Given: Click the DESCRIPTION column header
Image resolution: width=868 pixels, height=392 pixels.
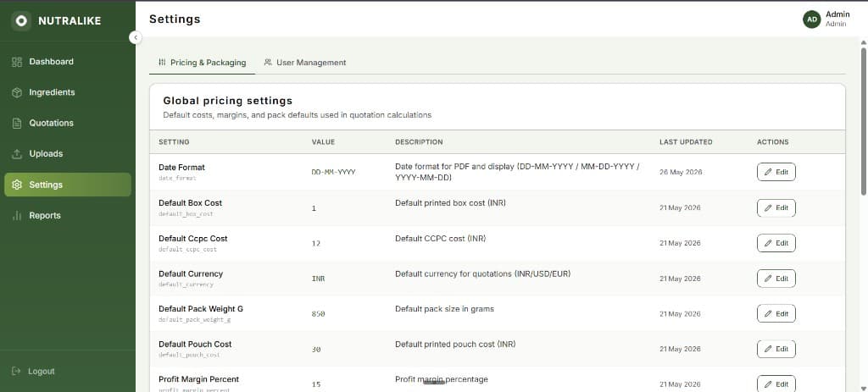Looking at the screenshot, I should 419,142.
